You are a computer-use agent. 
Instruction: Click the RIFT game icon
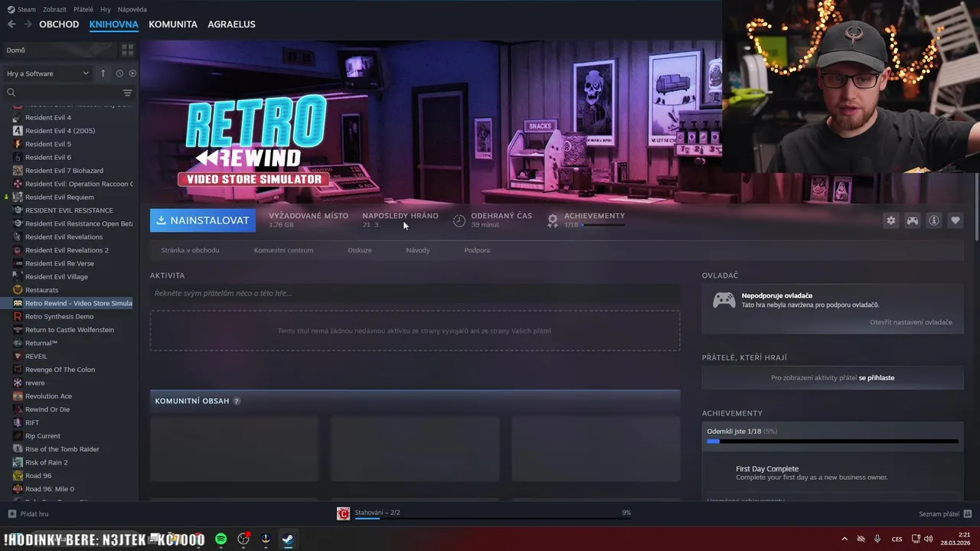pos(18,422)
